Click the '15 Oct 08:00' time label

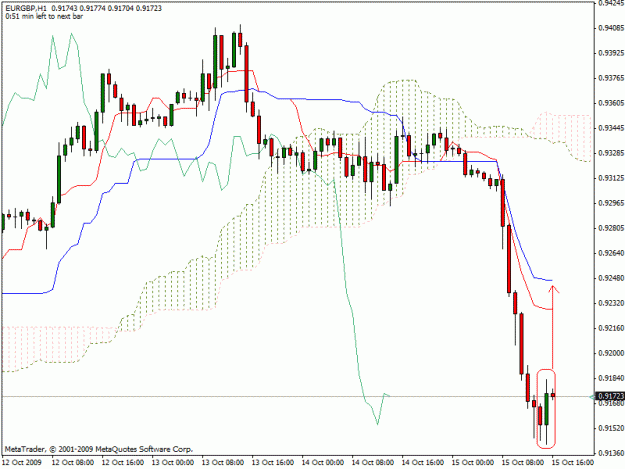click(x=523, y=462)
